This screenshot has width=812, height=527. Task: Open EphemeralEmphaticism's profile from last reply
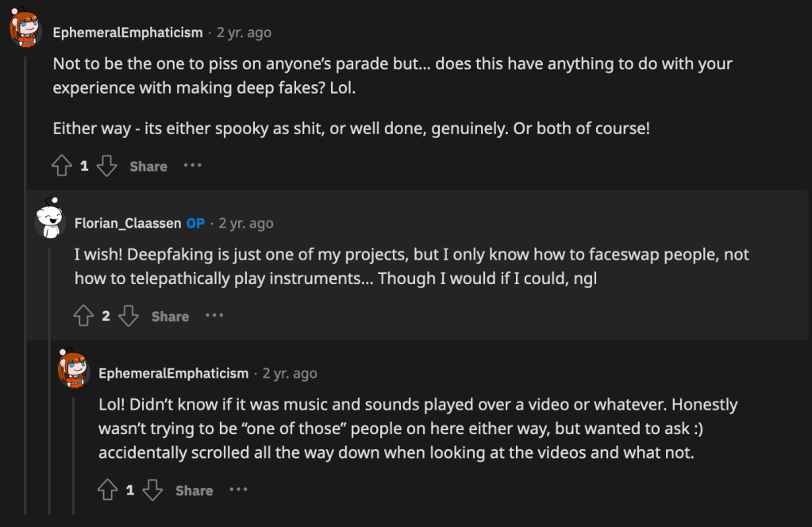[173, 373]
